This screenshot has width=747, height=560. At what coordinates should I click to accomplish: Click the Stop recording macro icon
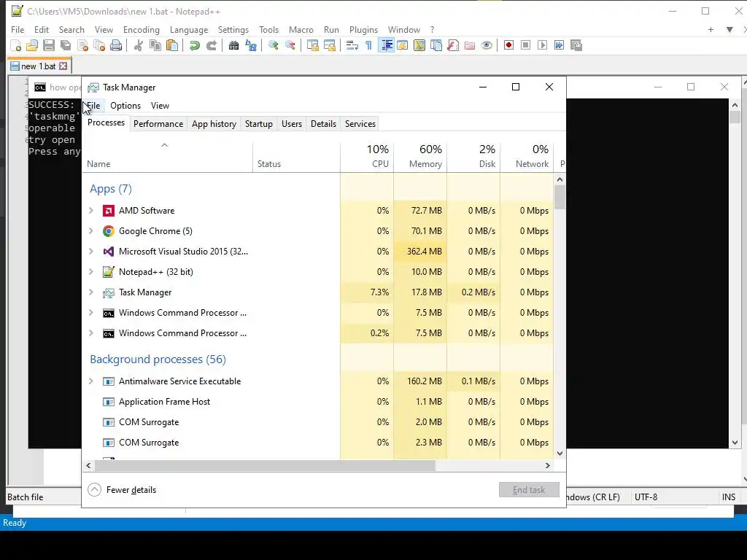[525, 45]
